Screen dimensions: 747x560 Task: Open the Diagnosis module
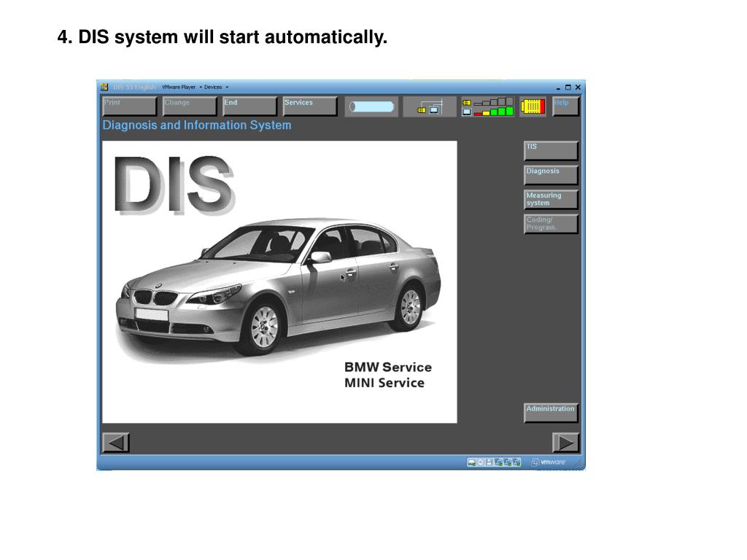click(551, 175)
